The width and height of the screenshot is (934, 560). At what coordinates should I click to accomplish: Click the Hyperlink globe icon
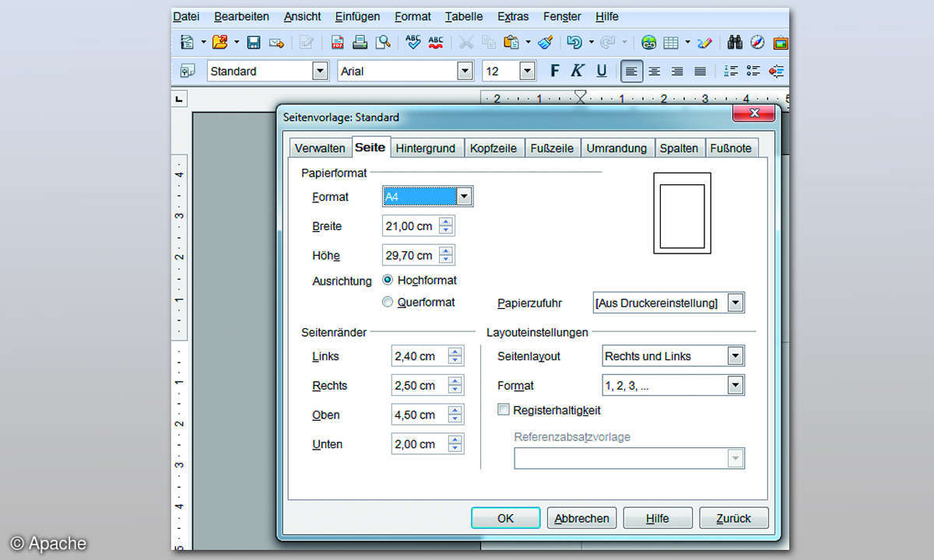(x=649, y=42)
